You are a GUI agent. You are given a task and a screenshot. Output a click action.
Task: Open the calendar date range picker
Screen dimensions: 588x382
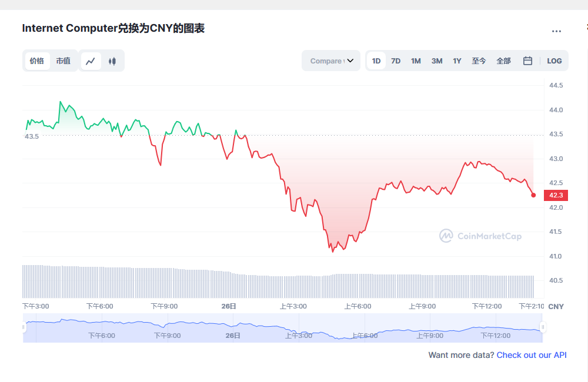tap(527, 61)
